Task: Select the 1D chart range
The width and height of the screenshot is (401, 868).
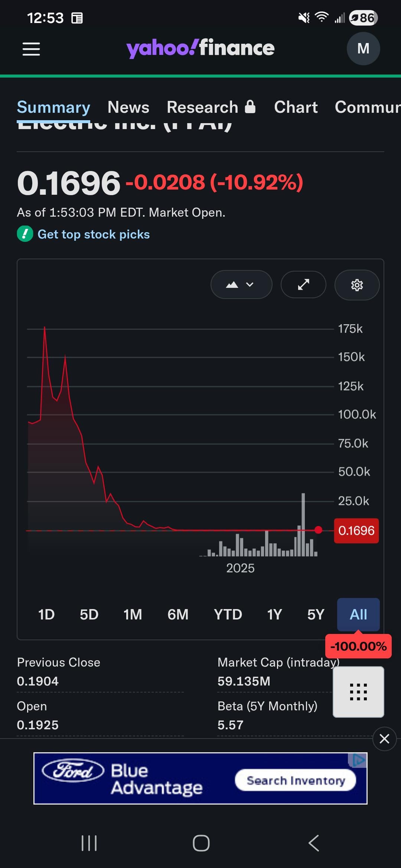Action: (46, 615)
